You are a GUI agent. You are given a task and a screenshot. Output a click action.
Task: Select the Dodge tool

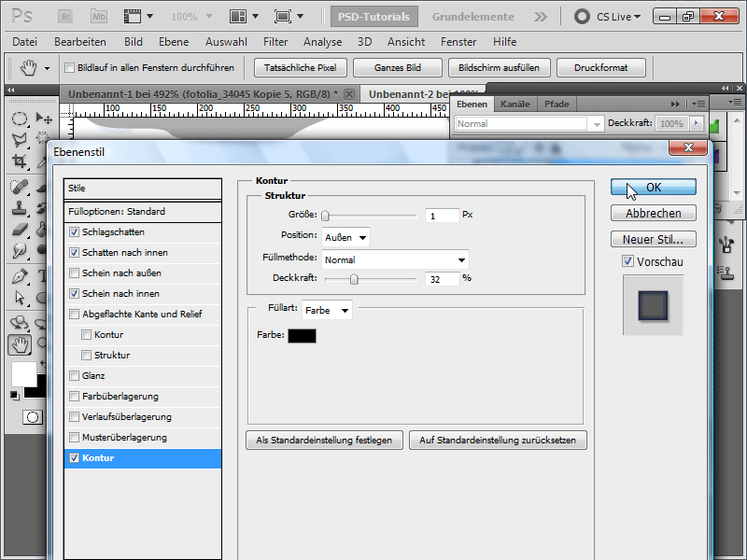(19, 250)
